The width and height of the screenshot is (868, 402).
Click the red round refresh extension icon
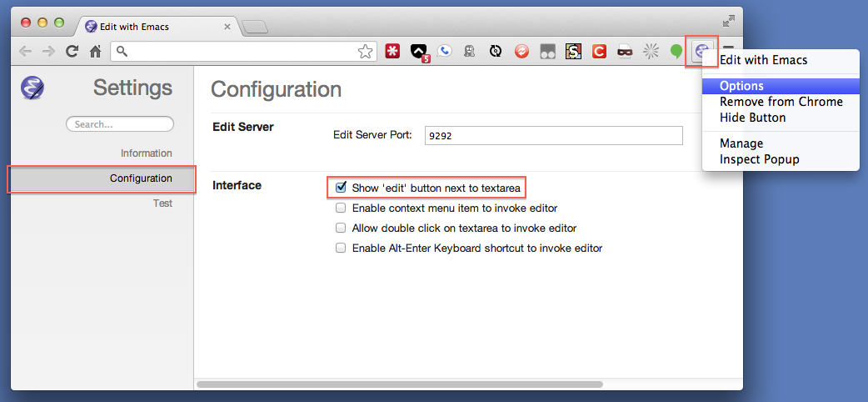(x=521, y=52)
